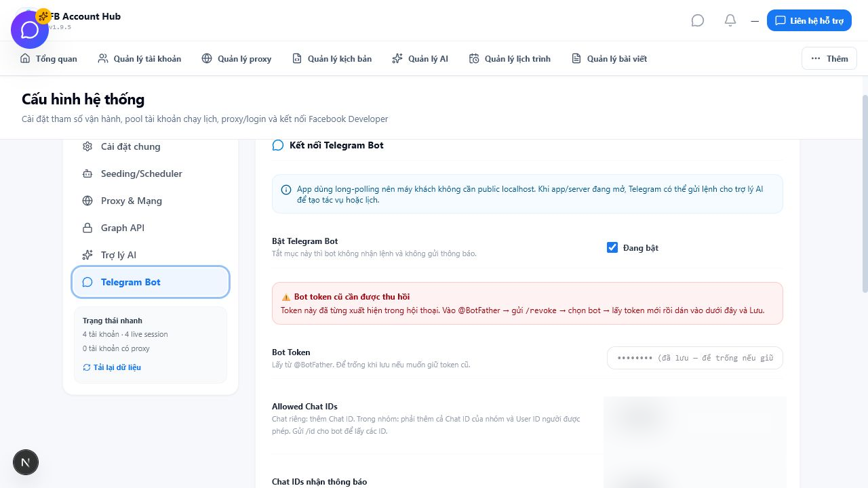The height and width of the screenshot is (488, 868).
Task: Click the chat icon beside Kết nối Telegram Bot heading
Action: [278, 145]
